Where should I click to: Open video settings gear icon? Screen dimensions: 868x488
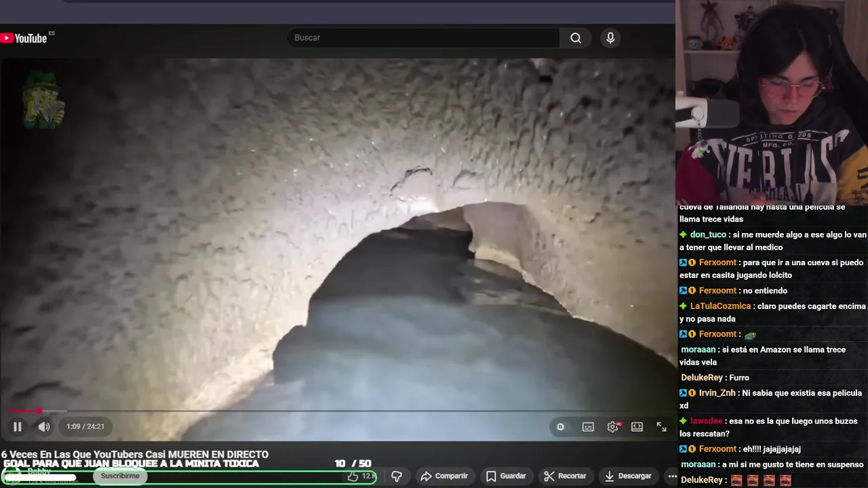click(613, 426)
